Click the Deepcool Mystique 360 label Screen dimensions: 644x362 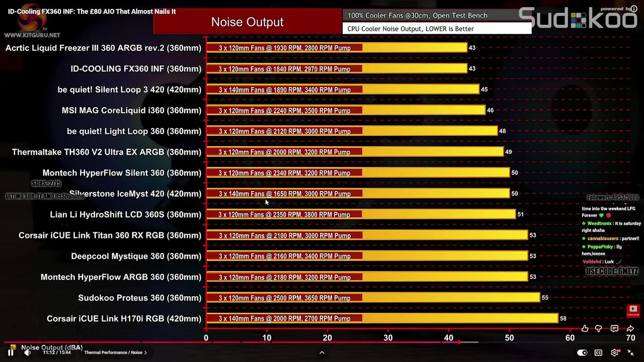point(136,256)
